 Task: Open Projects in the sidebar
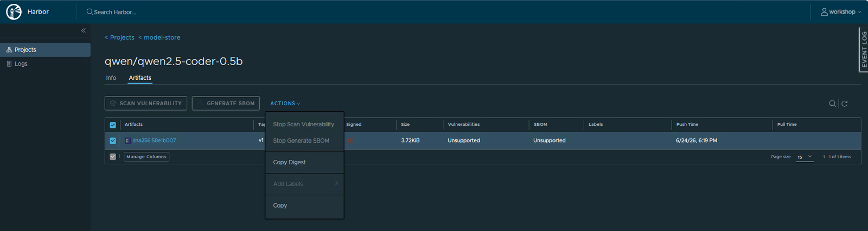tap(45, 50)
